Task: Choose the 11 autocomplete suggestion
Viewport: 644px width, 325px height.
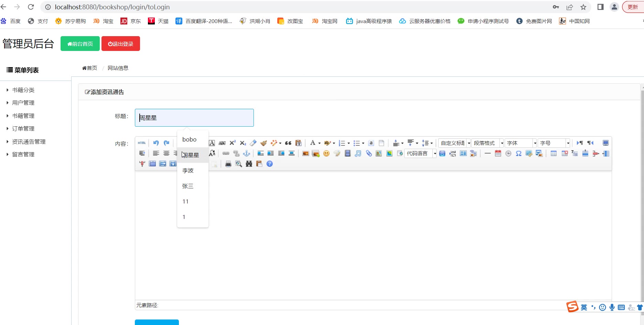Action: coord(193,201)
